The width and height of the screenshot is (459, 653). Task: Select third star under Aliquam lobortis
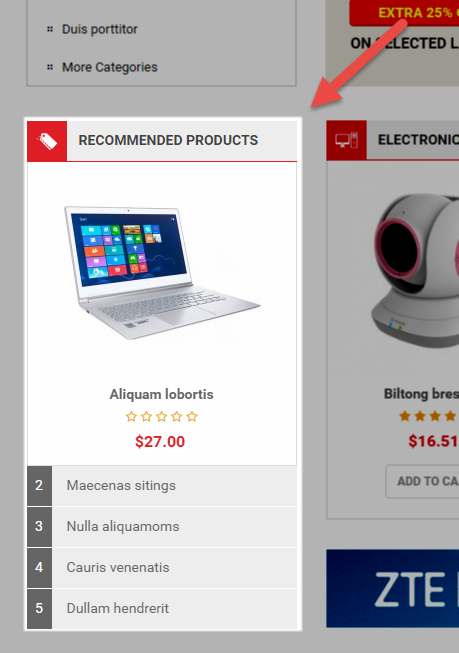(162, 416)
